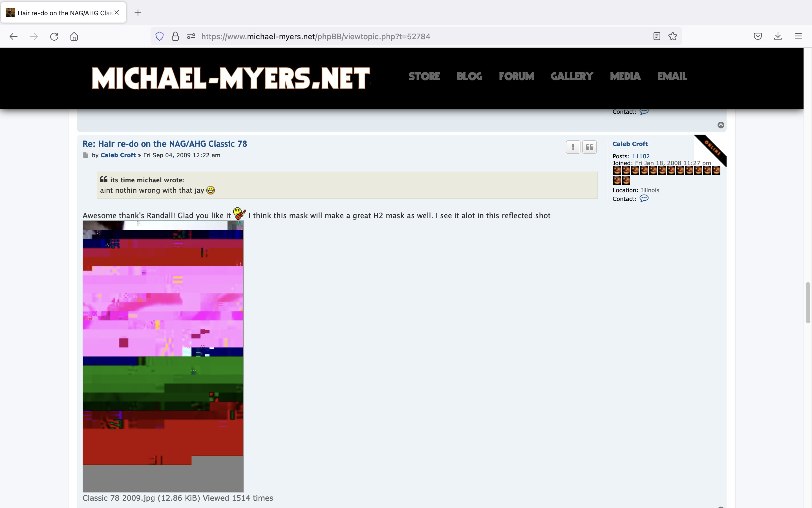Viewport: 812px width, 508px height.
Task: Open Caleb Croft author link in byline
Action: 118,155
